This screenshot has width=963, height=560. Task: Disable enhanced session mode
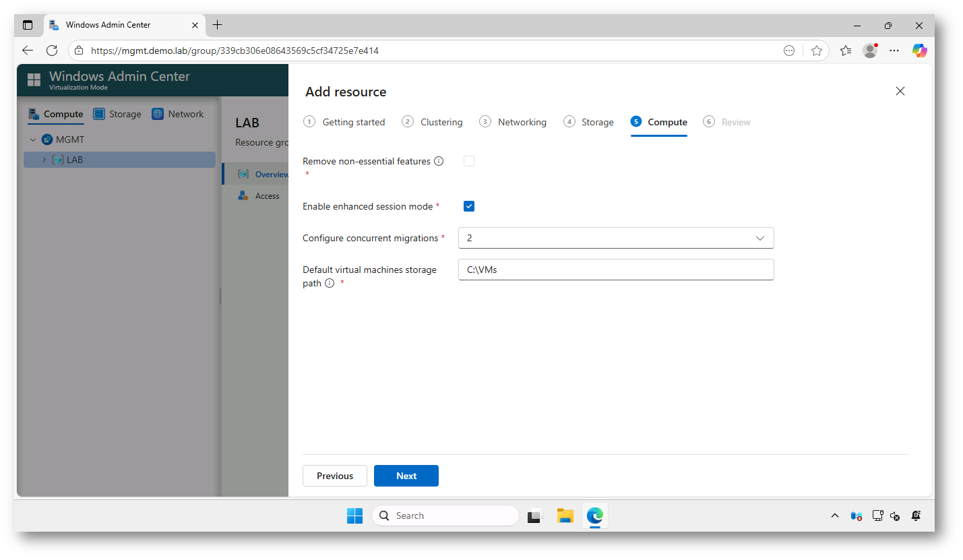pyautogui.click(x=469, y=206)
